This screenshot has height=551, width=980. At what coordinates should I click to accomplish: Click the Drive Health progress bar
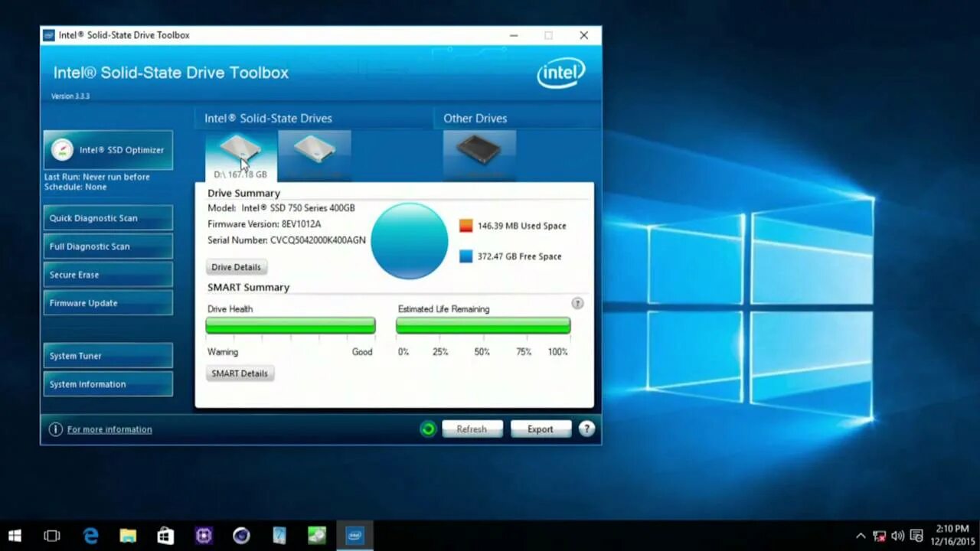tap(291, 326)
